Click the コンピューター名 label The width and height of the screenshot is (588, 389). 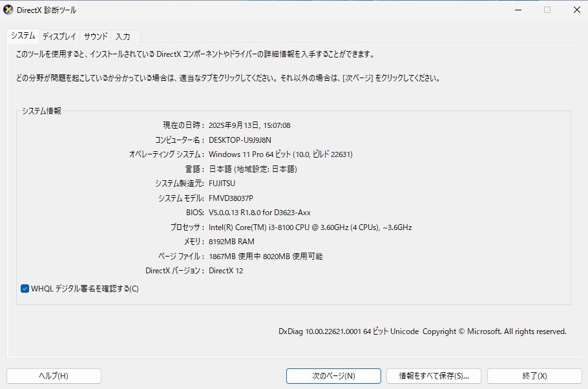[x=180, y=140]
